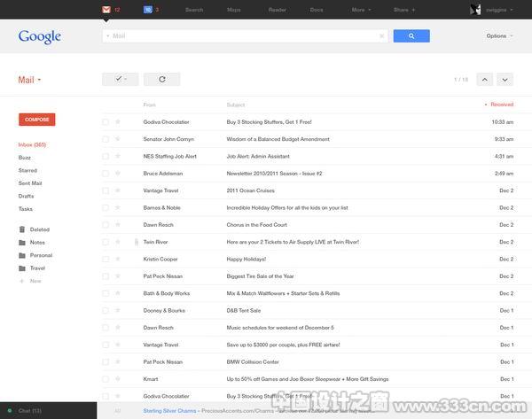Star the Dooney & Bourke email

click(x=118, y=310)
